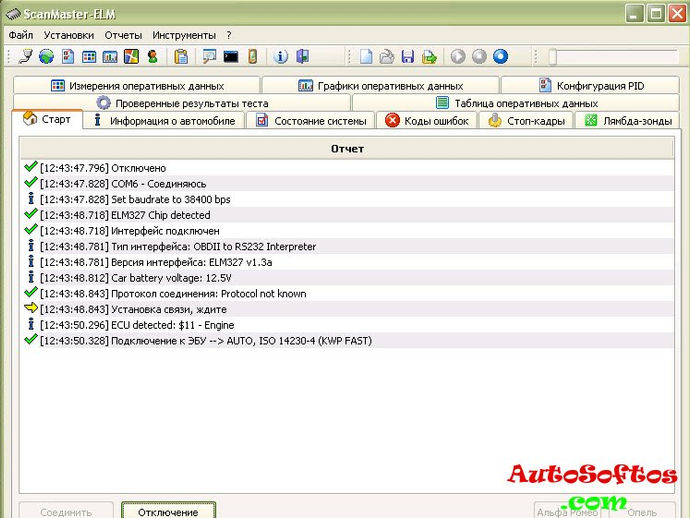
Task: Minimize the ScanMaster-ELM window
Action: 635,14
